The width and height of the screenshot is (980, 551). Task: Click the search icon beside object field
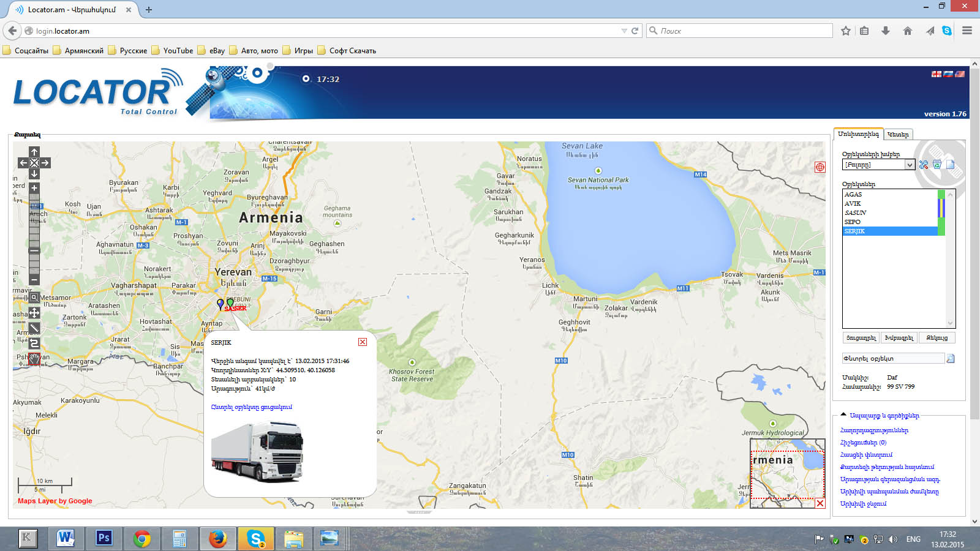point(950,359)
